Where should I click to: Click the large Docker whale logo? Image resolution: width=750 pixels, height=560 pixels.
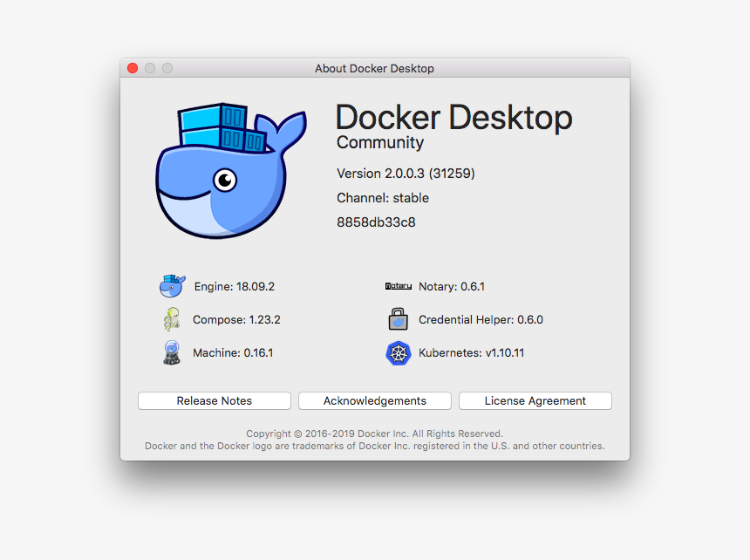point(231,170)
